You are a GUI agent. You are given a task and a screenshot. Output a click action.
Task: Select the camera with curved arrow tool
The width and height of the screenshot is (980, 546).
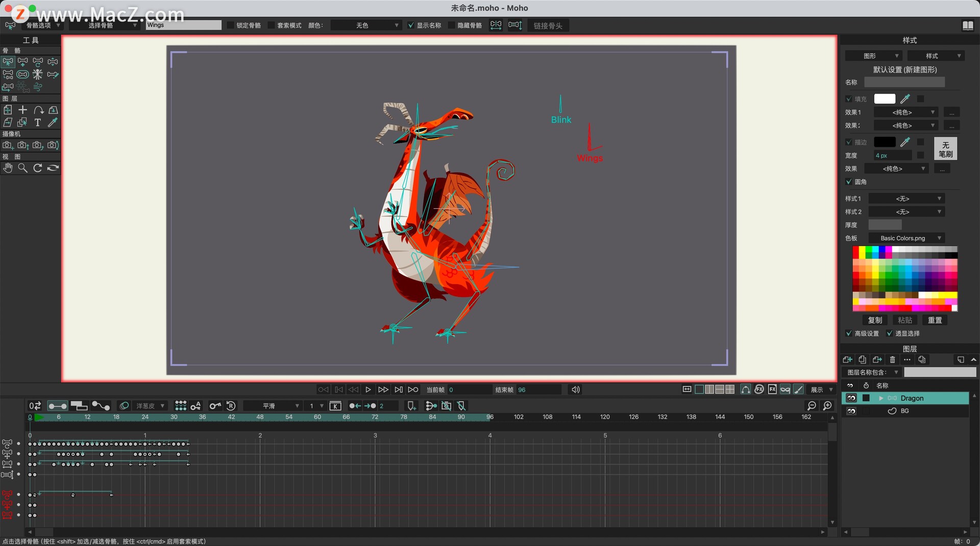38,145
